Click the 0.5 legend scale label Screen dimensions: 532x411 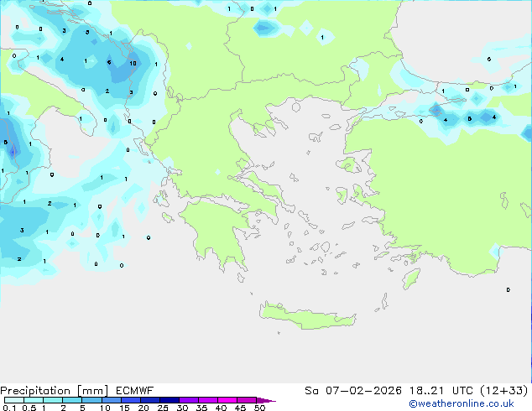(x=29, y=408)
